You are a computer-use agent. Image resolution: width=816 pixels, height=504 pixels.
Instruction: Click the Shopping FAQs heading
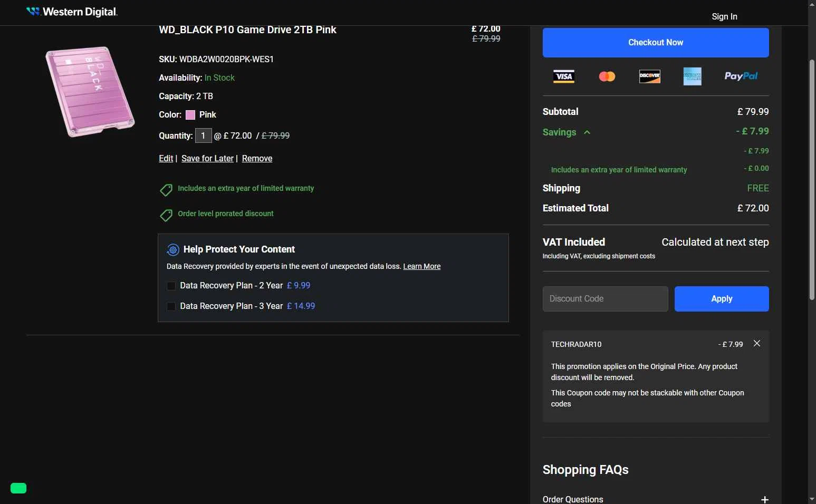tap(585, 470)
